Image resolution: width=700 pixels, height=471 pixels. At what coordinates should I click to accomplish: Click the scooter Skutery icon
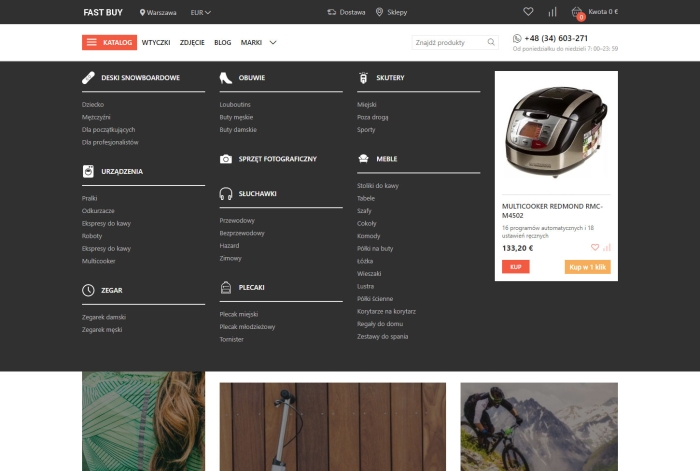click(x=363, y=78)
